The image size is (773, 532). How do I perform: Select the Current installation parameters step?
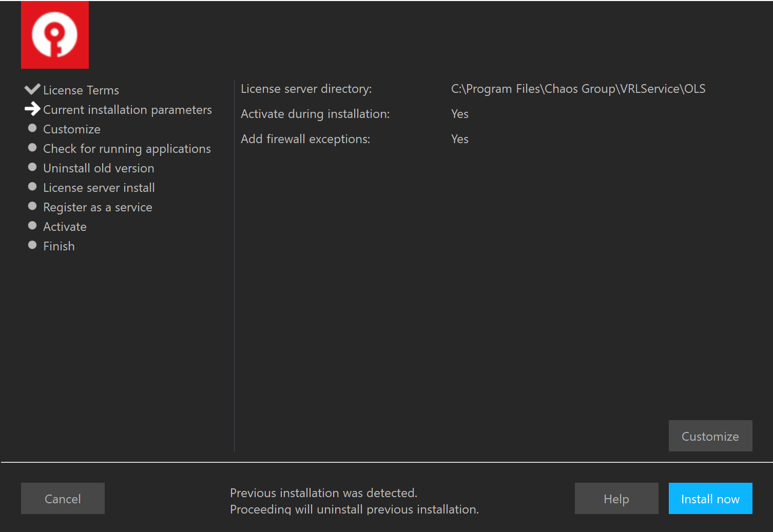click(x=127, y=109)
